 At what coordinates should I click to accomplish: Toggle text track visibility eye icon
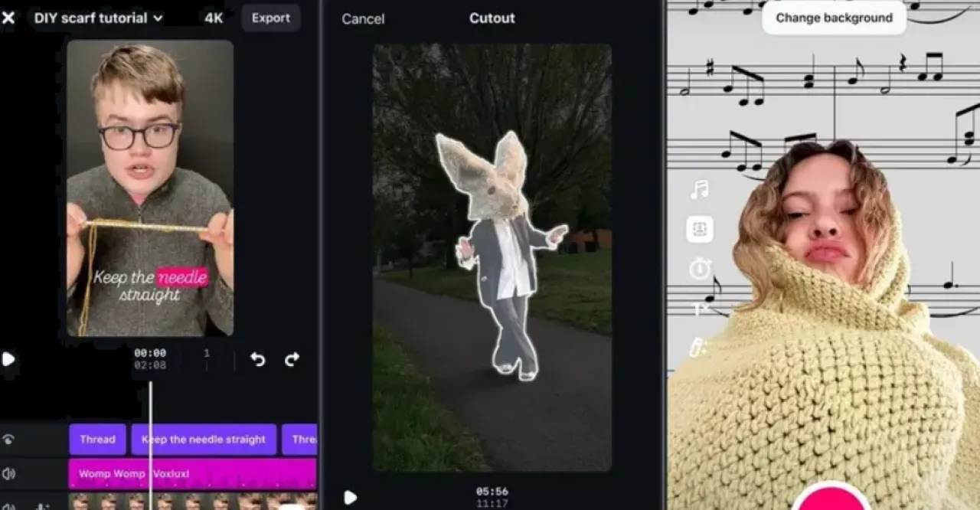(8, 440)
